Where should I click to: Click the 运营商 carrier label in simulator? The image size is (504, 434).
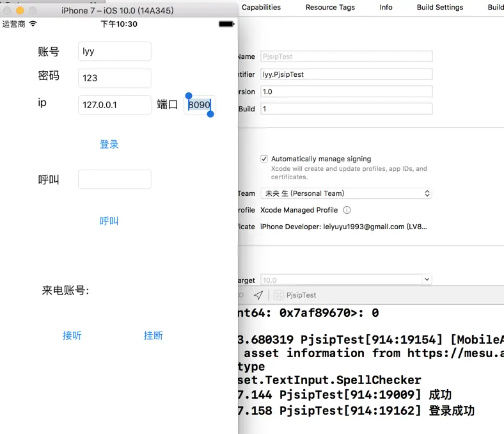pyautogui.click(x=14, y=24)
